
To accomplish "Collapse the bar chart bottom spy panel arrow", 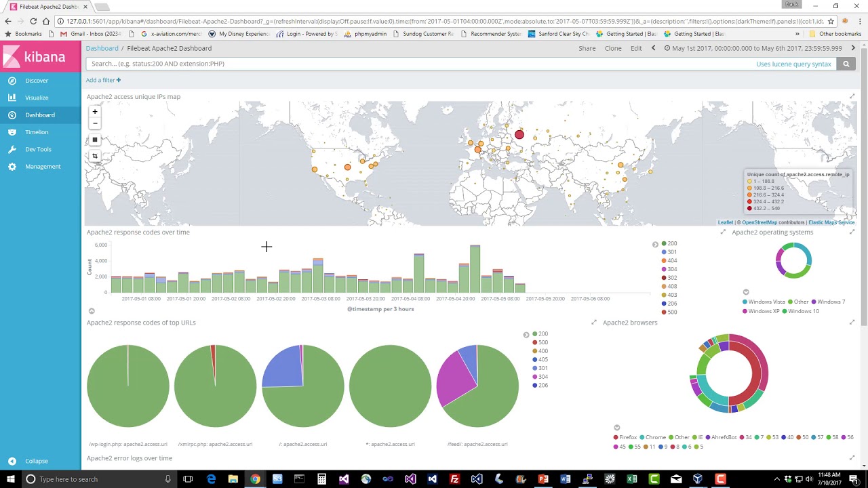I will pyautogui.click(x=92, y=311).
